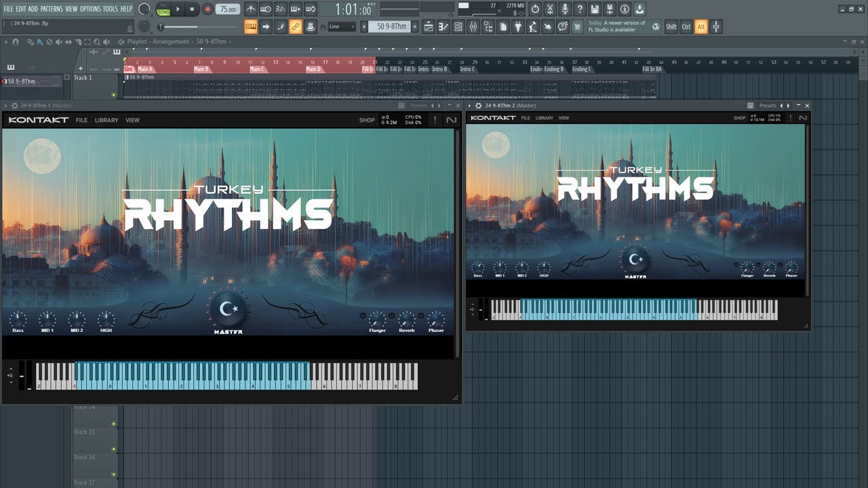Open the tempo tapper

click(x=533, y=26)
